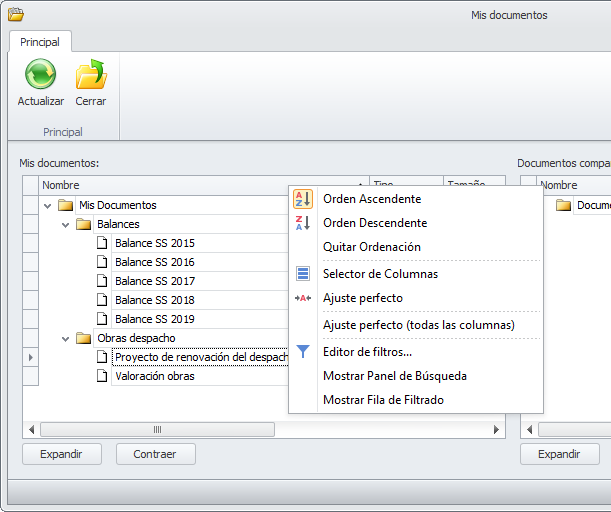The height and width of the screenshot is (512, 611).
Task: Click folder icon in Documentos compartidos panel
Action: point(563,205)
